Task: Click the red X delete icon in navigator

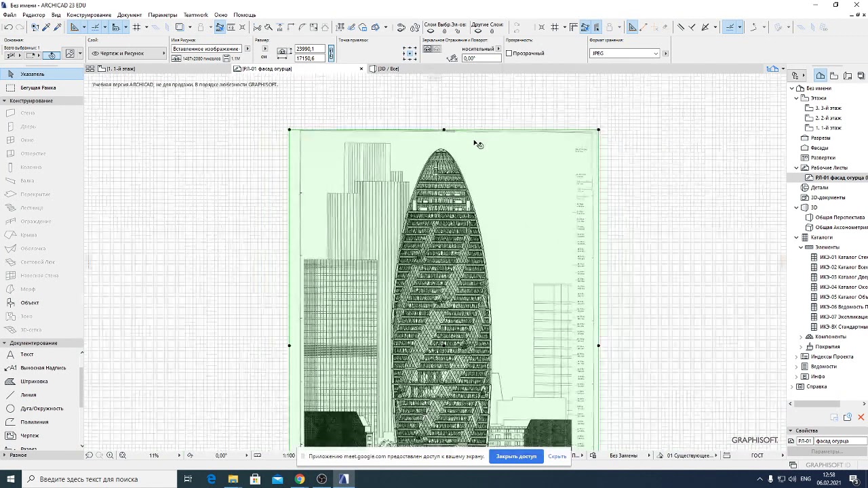Action: click(861, 418)
